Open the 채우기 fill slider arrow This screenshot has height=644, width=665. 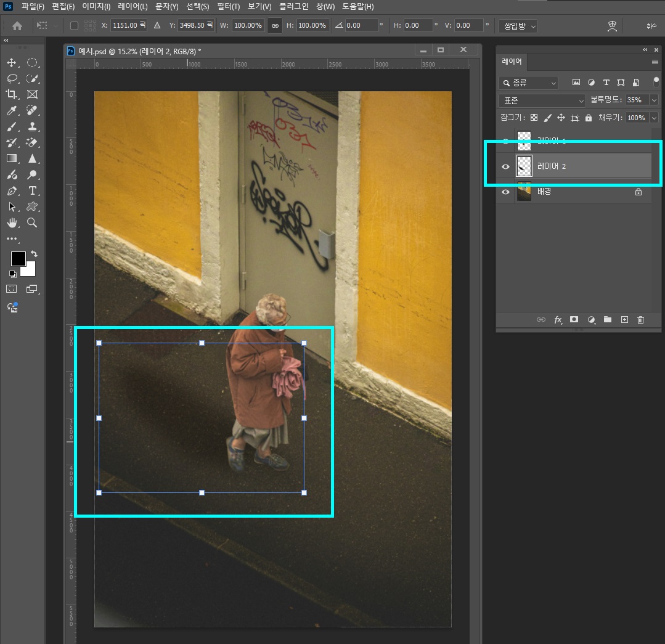coord(653,118)
